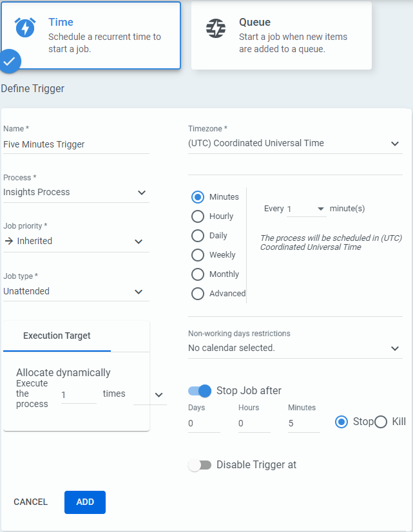The height and width of the screenshot is (532, 413).
Task: Select the Weekly radio button
Action: 198,255
